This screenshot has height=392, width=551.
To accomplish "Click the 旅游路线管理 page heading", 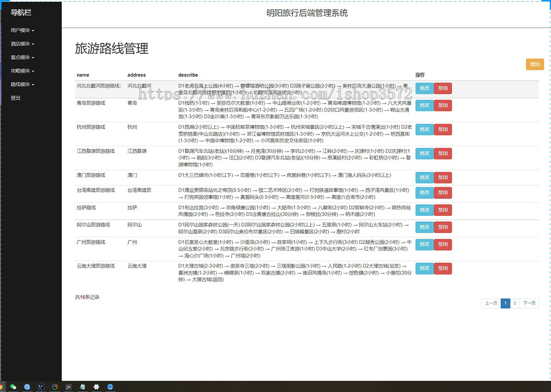I will [x=111, y=48].
